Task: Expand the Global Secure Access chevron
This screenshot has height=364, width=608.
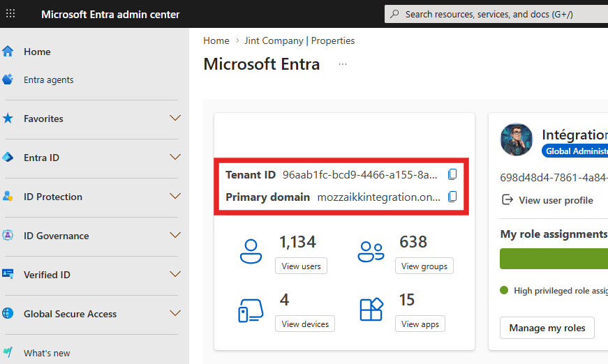Action: coord(175,313)
